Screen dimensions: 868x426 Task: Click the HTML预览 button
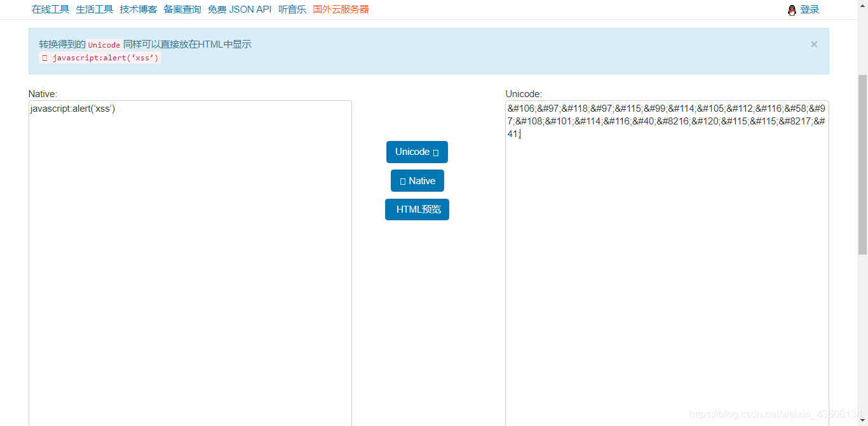(417, 210)
